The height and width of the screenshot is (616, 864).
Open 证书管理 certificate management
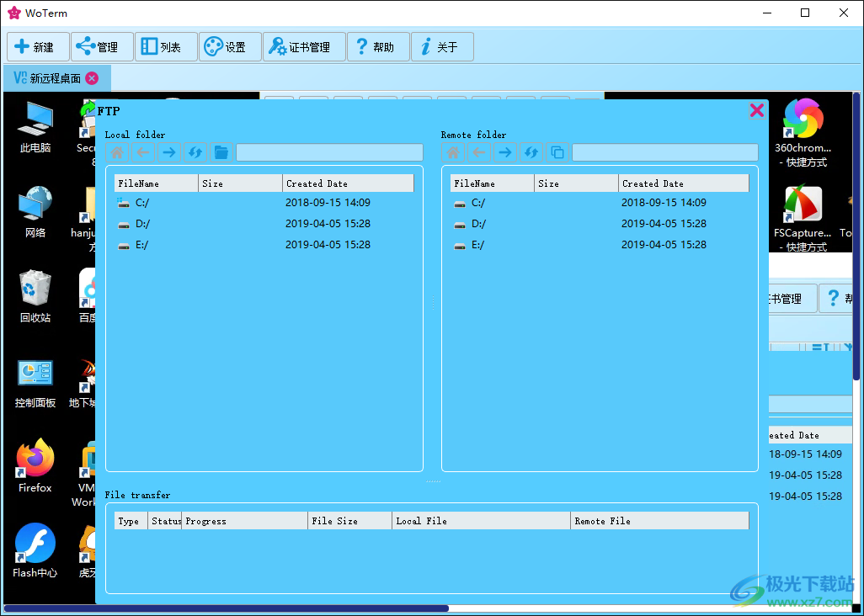click(304, 47)
